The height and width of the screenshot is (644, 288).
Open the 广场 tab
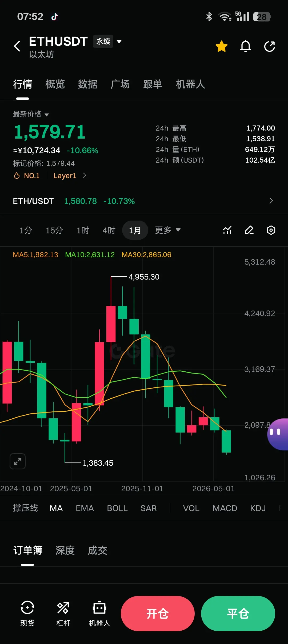[x=120, y=84]
